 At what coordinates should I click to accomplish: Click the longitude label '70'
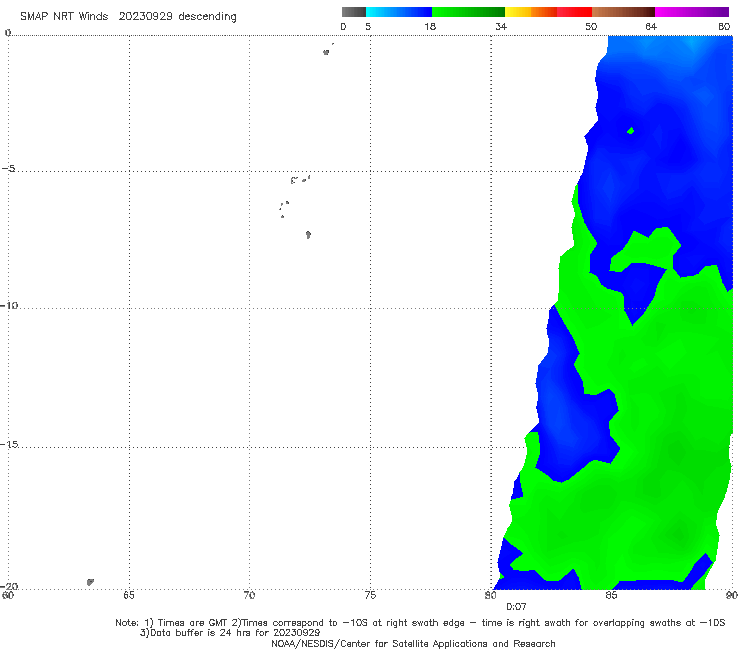tap(249, 596)
